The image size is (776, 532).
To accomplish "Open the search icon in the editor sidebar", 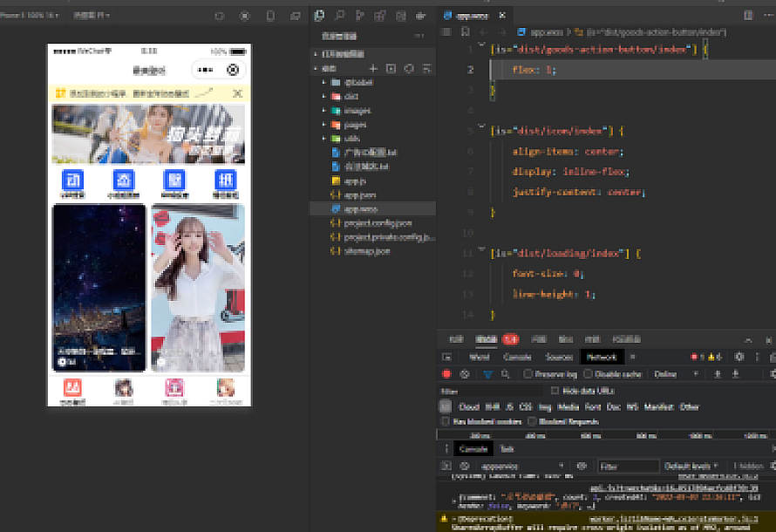I will pos(339,16).
